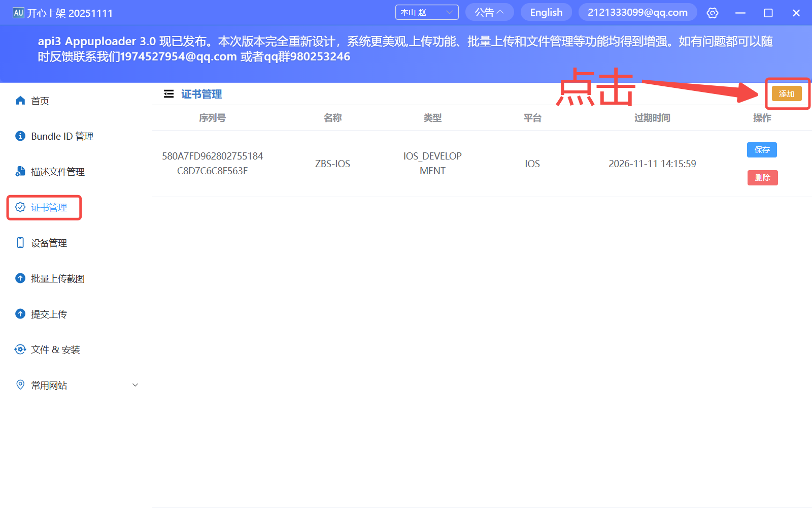Click the 过期时间 column header
This screenshot has height=508, width=812.
[x=652, y=117]
